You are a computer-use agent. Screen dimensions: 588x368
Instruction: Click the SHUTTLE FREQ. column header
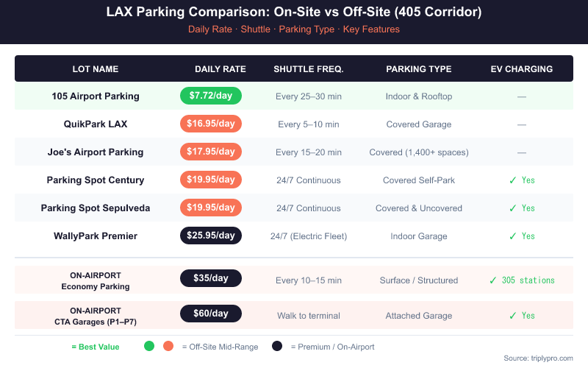(x=309, y=69)
